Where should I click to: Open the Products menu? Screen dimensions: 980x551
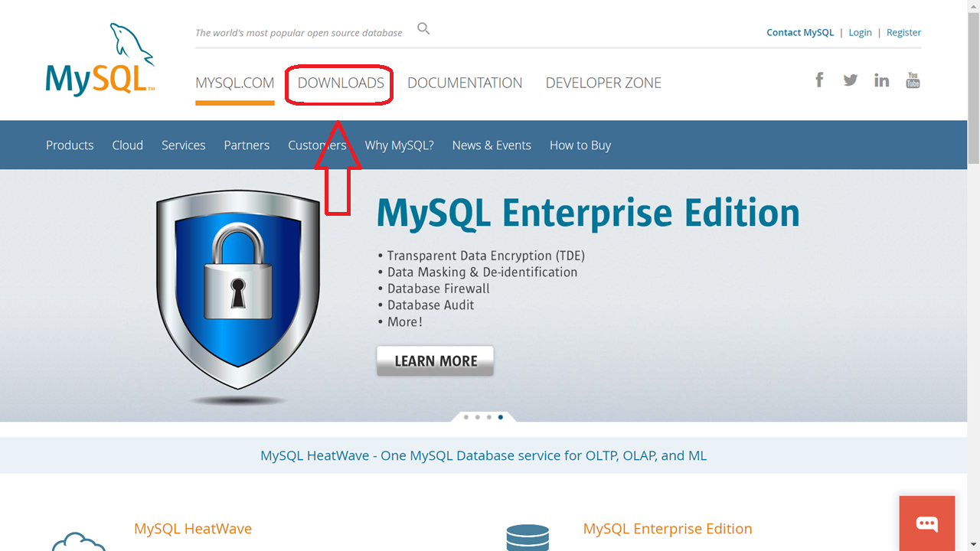pyautogui.click(x=70, y=145)
